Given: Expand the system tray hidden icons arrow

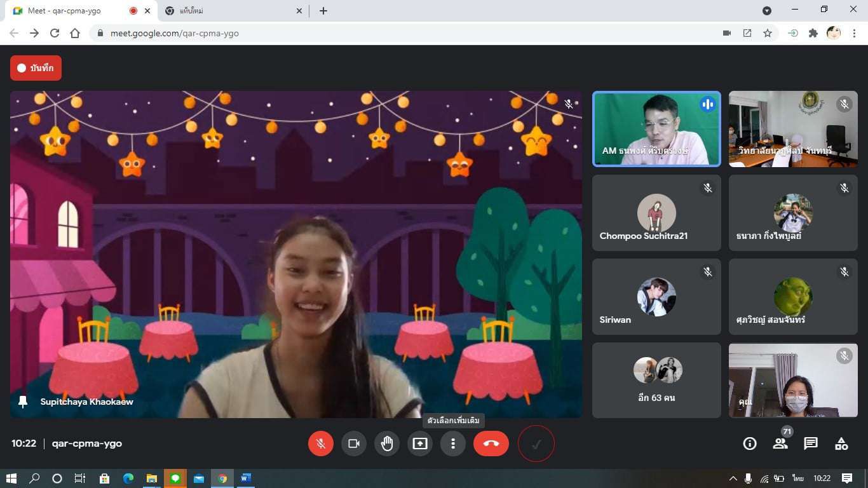Looking at the screenshot, I should coord(733,478).
